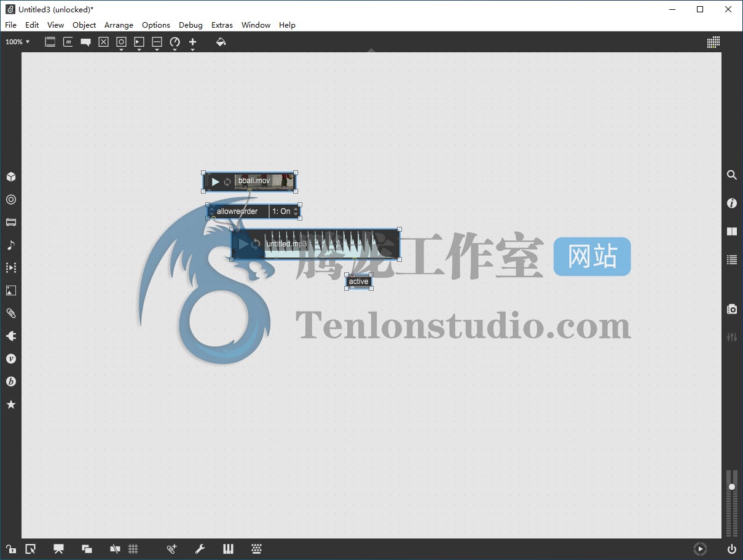This screenshot has width=743, height=560.
Task: Open the dial object palette dropdown
Action: click(175, 43)
